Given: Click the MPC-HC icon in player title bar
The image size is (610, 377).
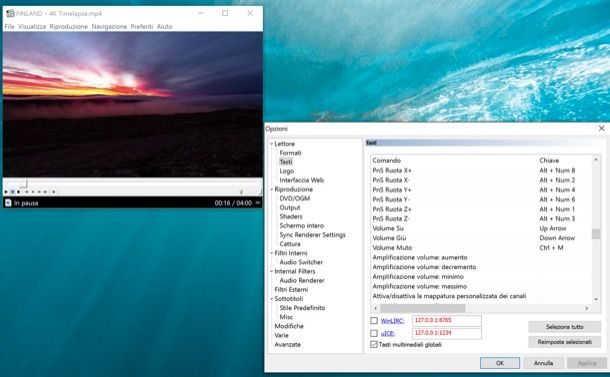Looking at the screenshot, I should point(10,14).
